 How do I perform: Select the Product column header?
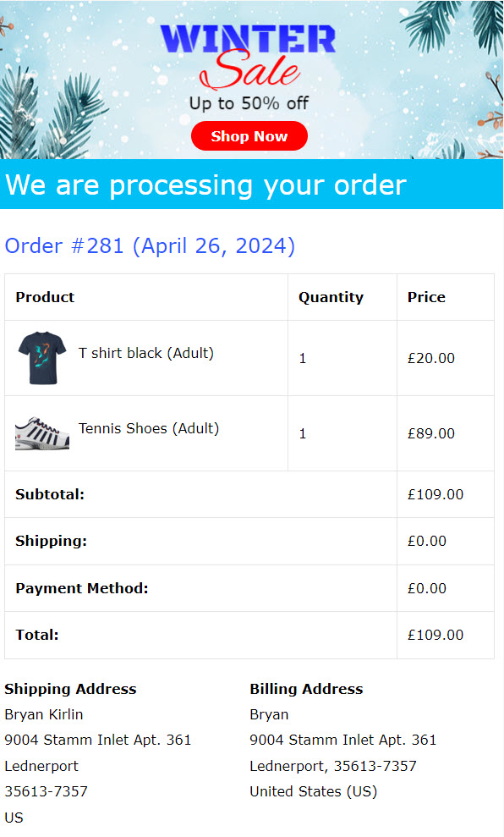click(x=45, y=297)
